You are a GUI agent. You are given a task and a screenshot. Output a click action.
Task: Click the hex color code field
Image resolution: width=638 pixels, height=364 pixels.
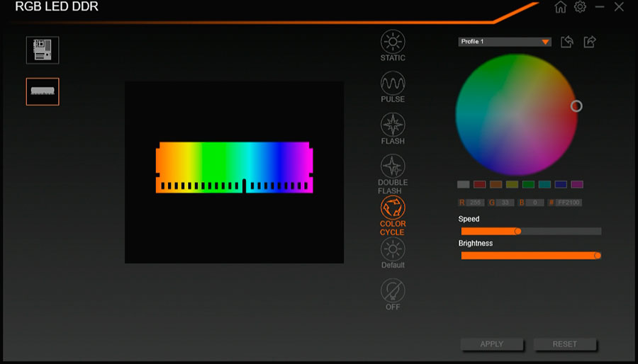coord(569,203)
